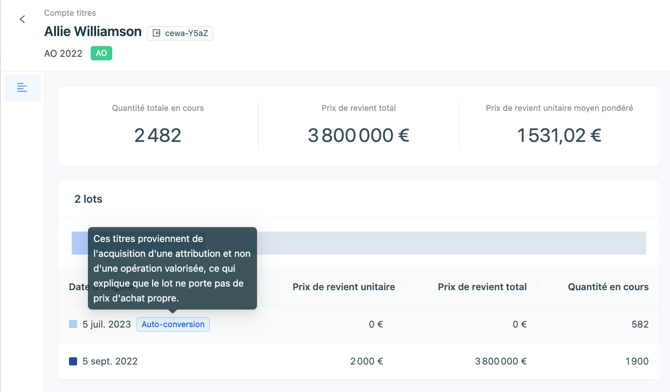Click the cewa-Y5aZ account code badge
This screenshot has height=392, width=670.
point(180,33)
